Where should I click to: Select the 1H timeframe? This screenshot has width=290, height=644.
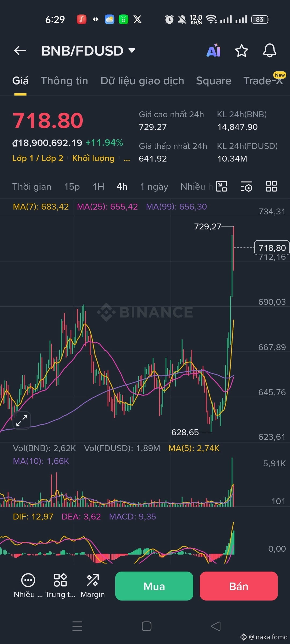point(98,186)
